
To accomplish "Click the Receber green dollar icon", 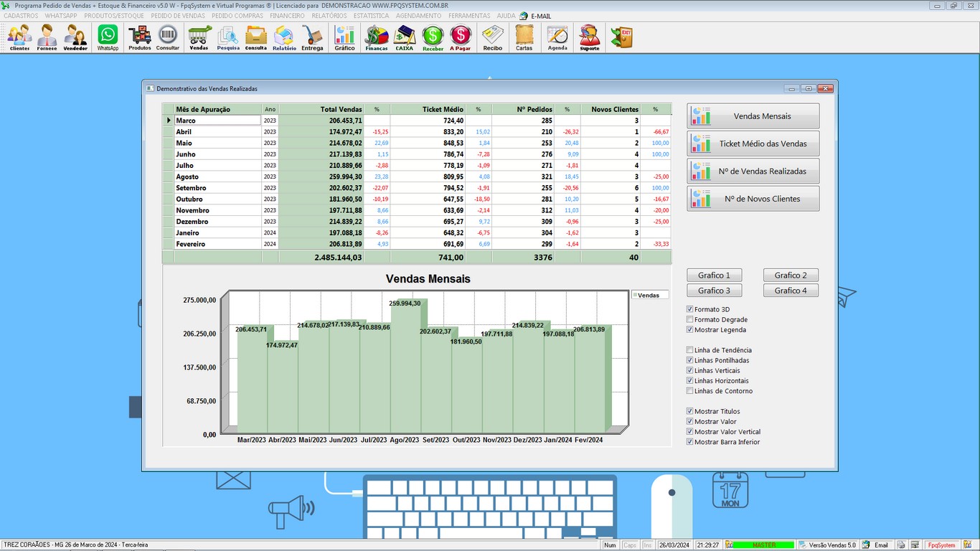I will click(x=433, y=37).
